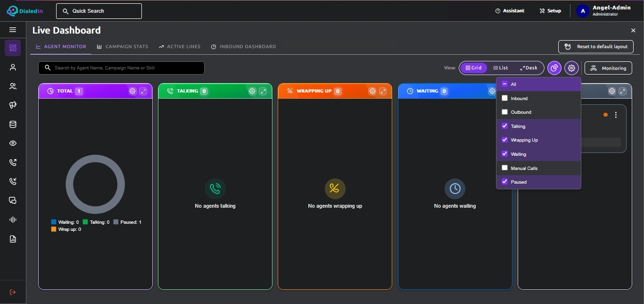Open WRAPPING UP panel settings gear
The image size is (644, 304).
pos(372,91)
